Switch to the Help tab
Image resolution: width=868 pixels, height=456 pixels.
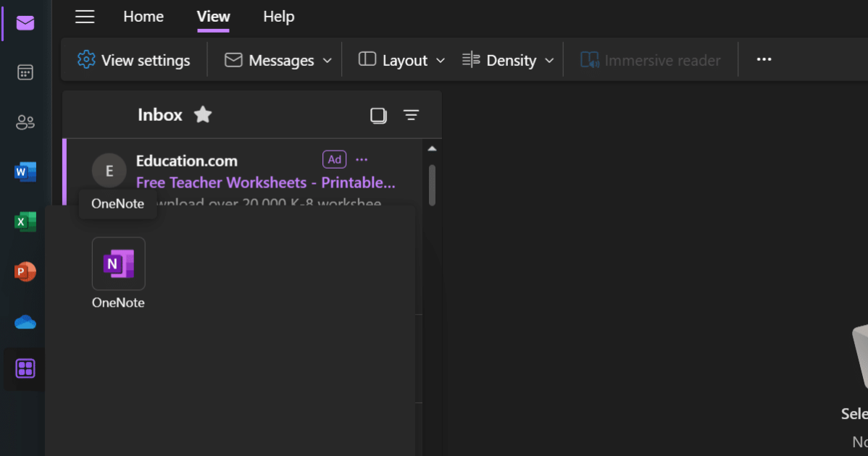pyautogui.click(x=278, y=17)
